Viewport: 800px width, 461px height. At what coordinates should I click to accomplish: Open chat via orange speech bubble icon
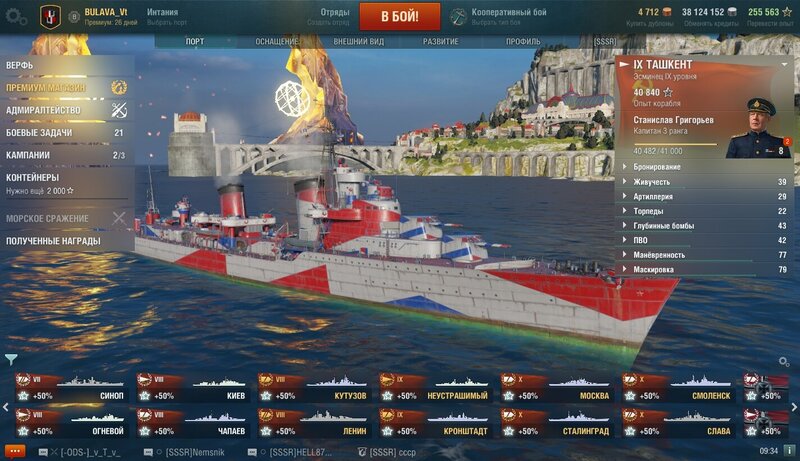15,451
